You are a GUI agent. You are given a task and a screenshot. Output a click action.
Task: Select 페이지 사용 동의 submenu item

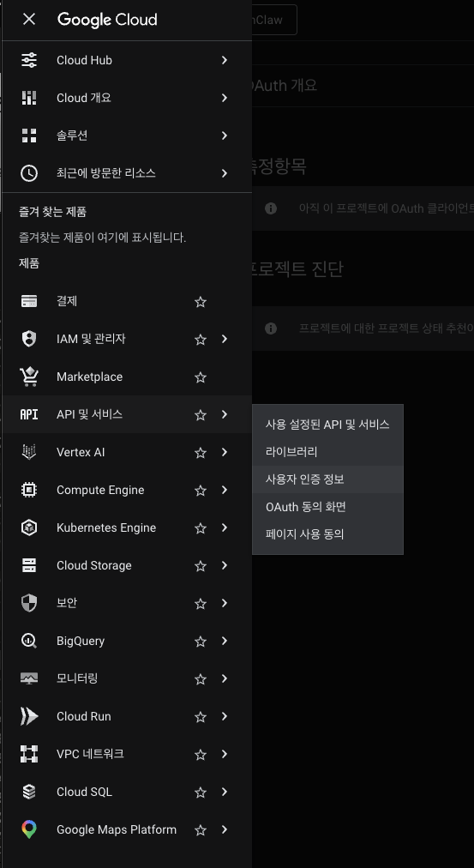(x=327, y=534)
